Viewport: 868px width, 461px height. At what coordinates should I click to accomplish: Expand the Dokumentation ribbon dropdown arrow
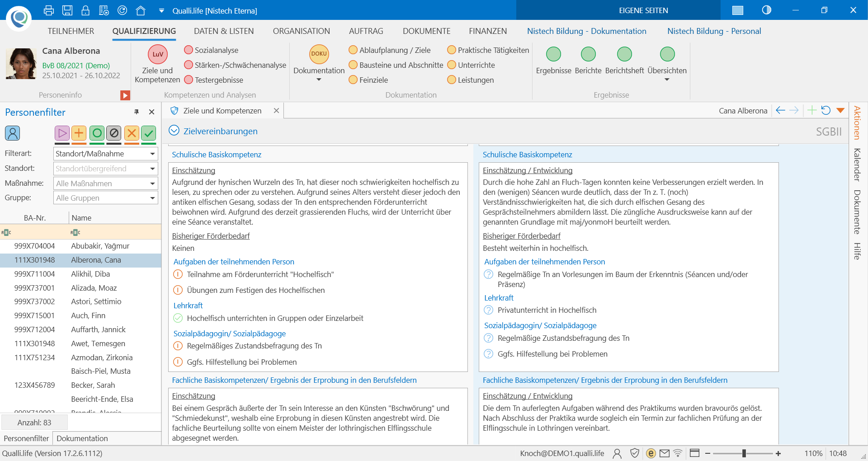pos(319,80)
